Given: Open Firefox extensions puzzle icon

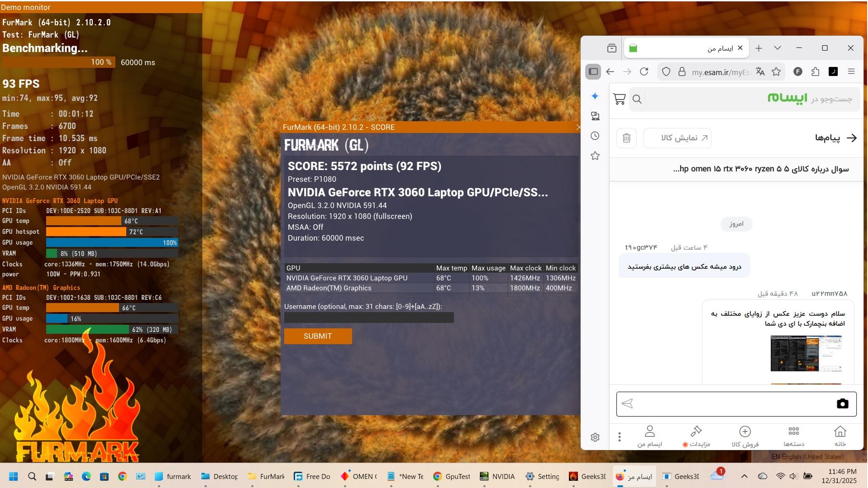Looking at the screenshot, I should (815, 71).
